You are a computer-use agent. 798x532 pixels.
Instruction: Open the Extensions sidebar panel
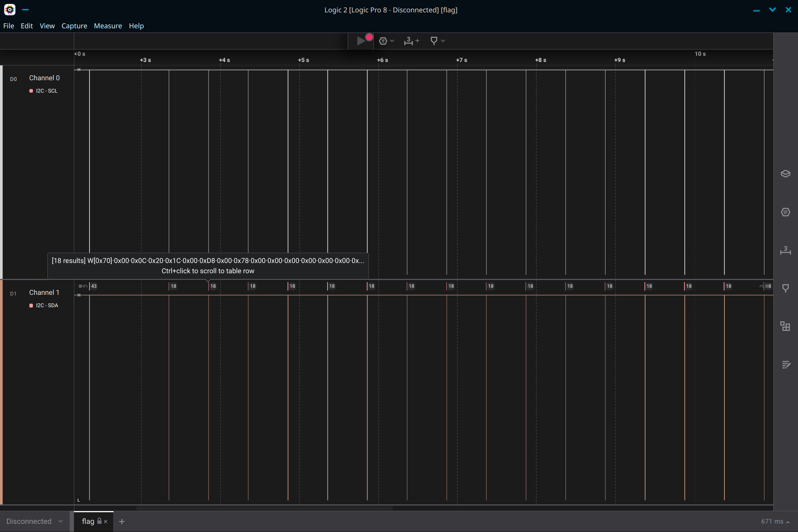click(785, 326)
